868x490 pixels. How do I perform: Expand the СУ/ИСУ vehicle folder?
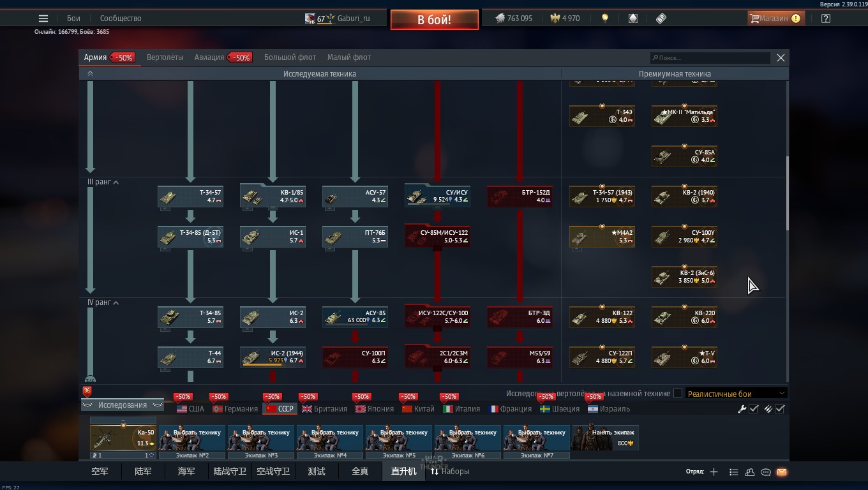[x=437, y=196]
